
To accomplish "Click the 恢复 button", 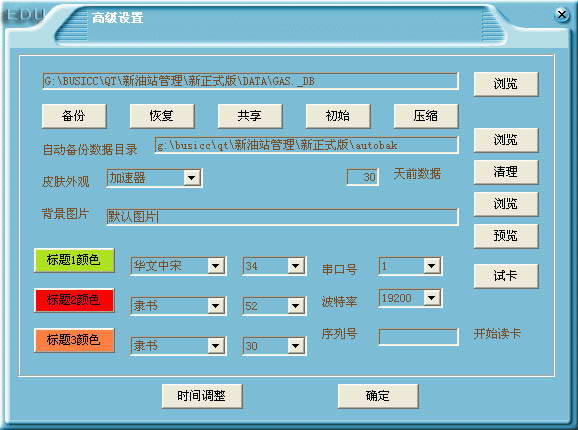I will tap(162, 116).
